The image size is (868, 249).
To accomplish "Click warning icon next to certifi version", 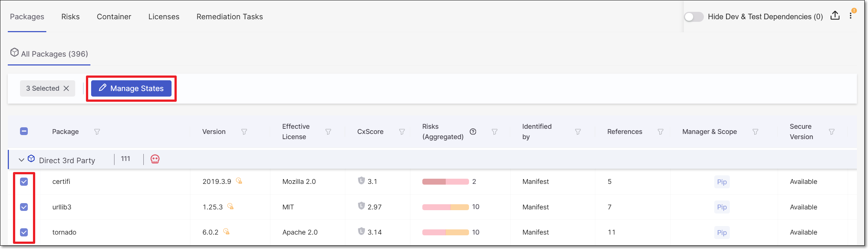I will 239,181.
